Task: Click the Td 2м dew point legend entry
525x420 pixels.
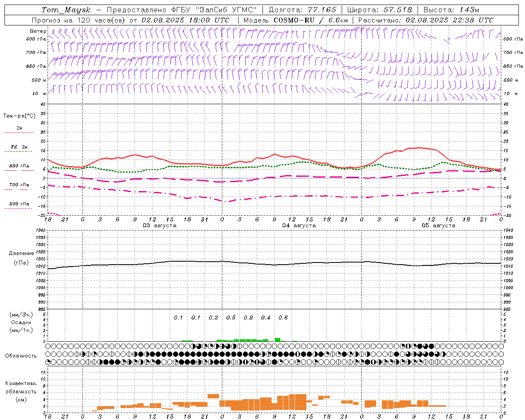Action: (19, 147)
